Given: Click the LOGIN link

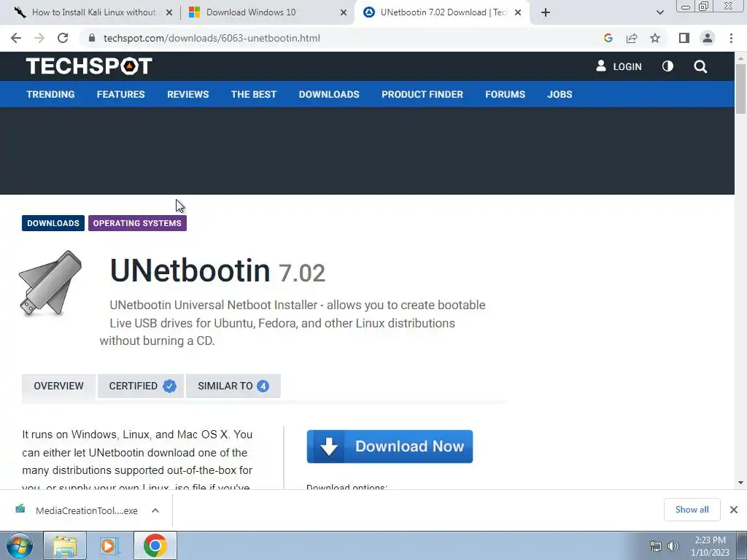Looking at the screenshot, I should [x=619, y=66].
